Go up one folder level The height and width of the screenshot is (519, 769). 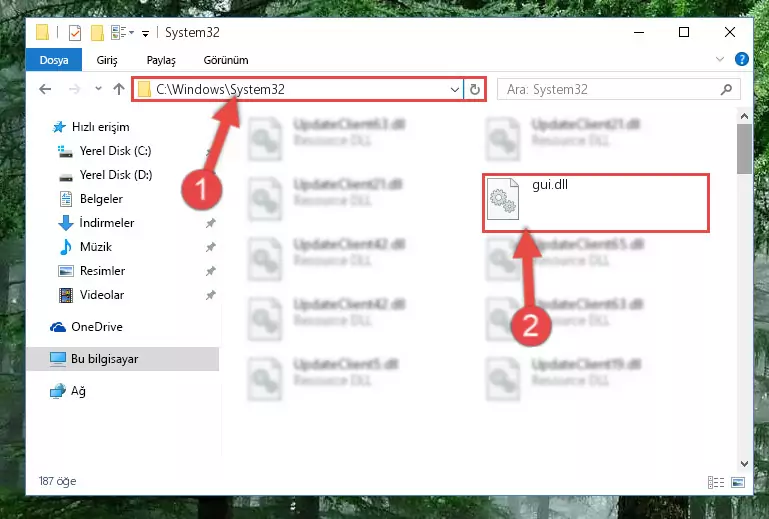click(119, 89)
